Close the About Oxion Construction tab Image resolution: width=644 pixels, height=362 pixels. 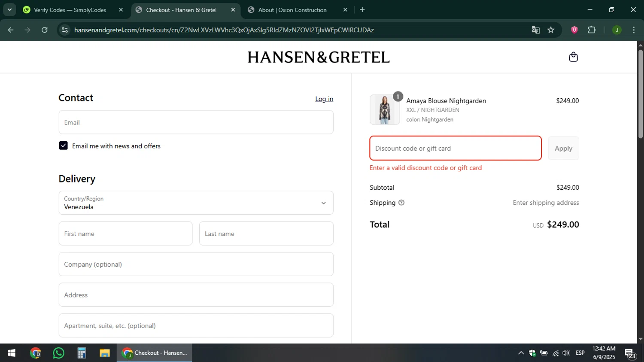(x=345, y=10)
